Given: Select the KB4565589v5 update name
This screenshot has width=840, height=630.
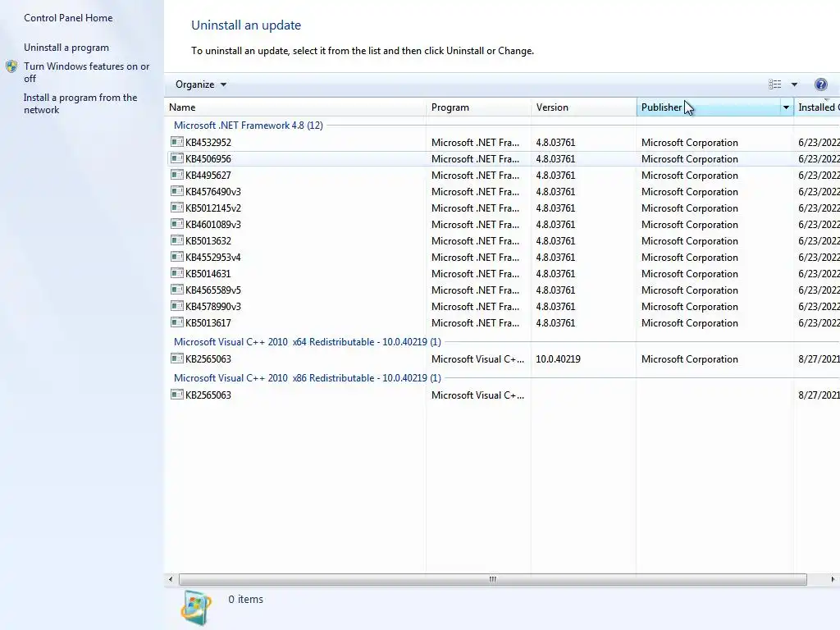Looking at the screenshot, I should (213, 290).
